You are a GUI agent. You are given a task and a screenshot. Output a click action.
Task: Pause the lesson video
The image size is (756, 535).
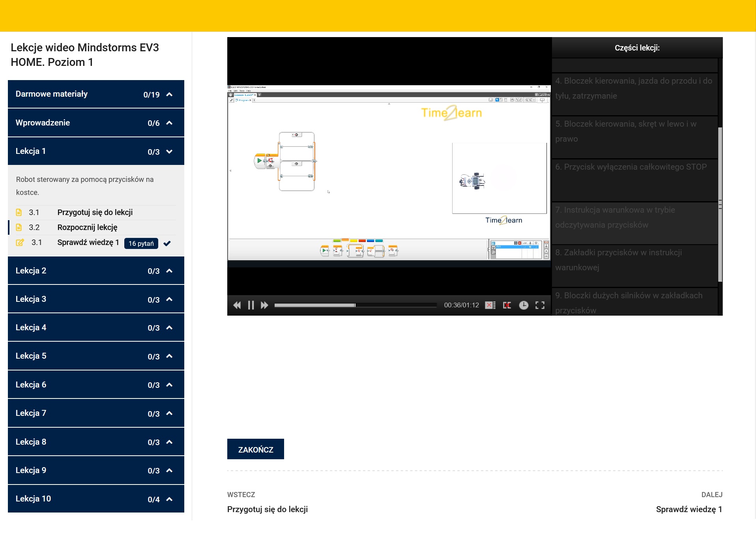251,305
